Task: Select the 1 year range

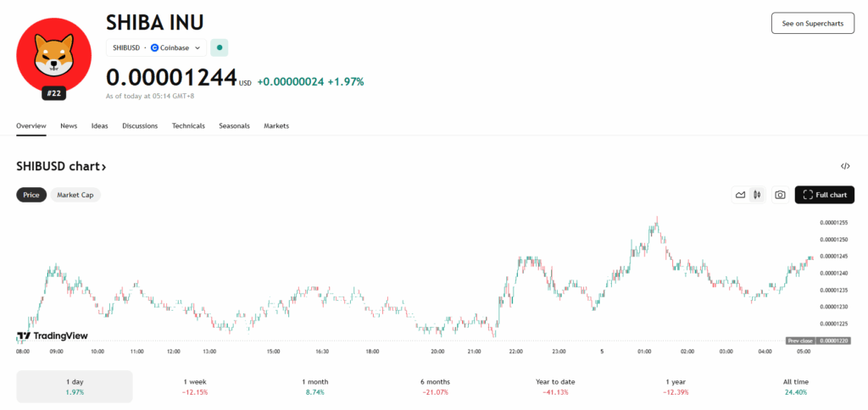Action: pyautogui.click(x=676, y=387)
